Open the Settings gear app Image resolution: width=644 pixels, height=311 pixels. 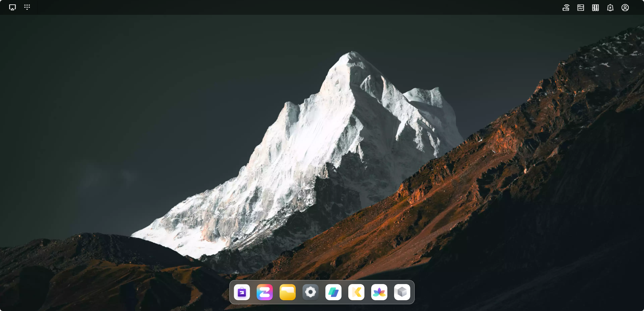(311, 292)
